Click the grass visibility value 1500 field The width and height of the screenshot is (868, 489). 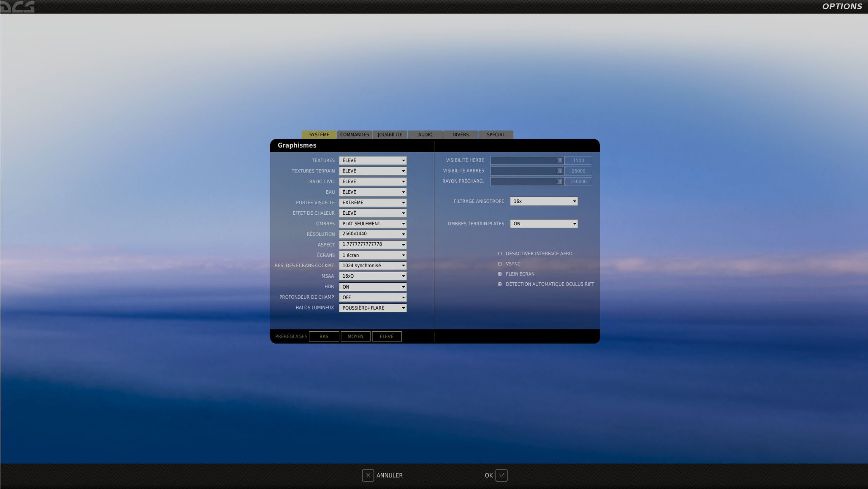coord(578,160)
